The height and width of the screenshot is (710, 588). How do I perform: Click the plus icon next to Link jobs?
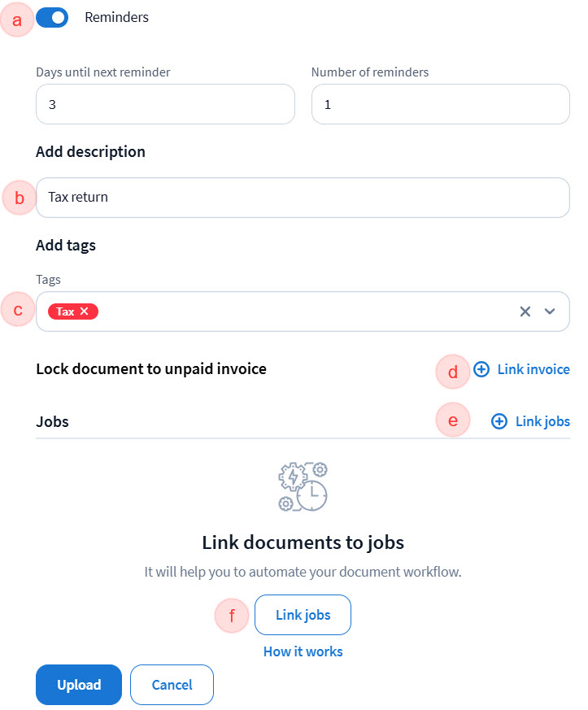[499, 421]
